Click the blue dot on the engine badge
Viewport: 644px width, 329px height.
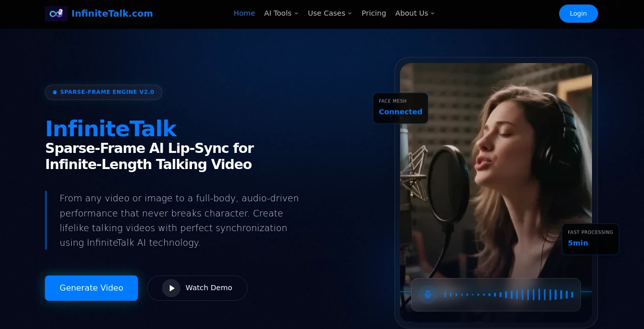pos(55,92)
